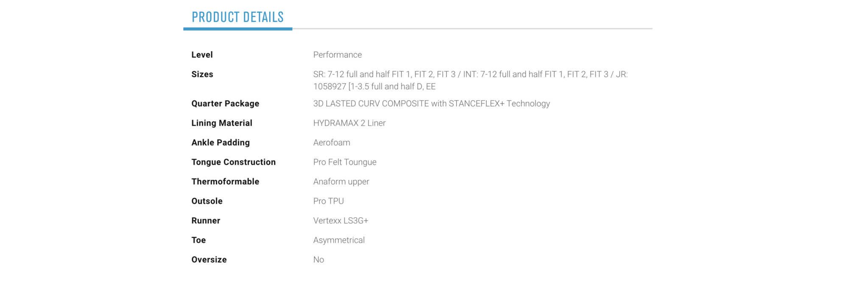Click the Thermoformable label
This screenshot has height=289, width=868.
225,182
